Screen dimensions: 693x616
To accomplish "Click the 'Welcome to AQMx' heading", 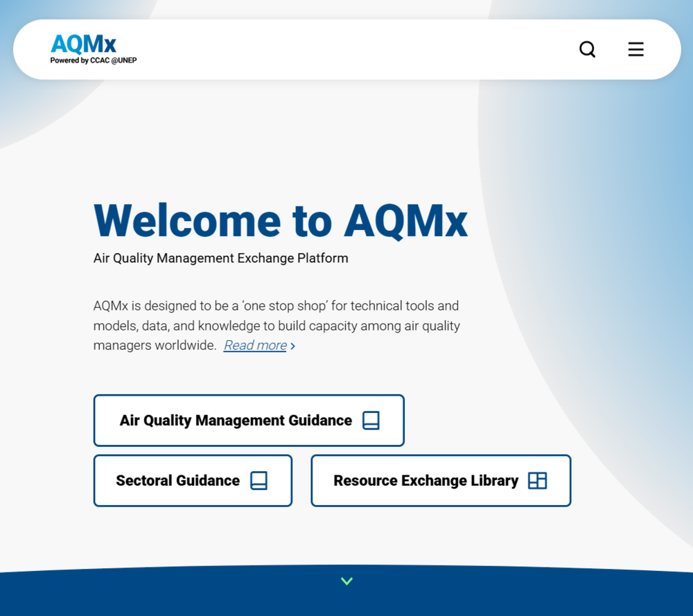I will click(x=281, y=220).
